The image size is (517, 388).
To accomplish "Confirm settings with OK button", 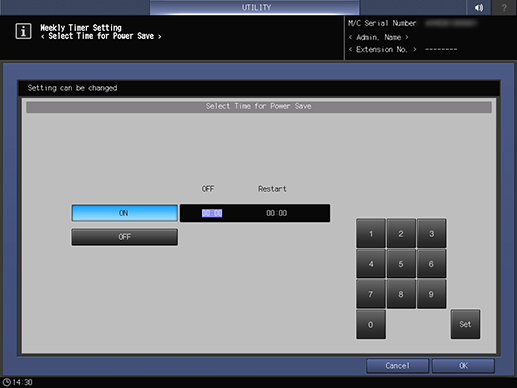I will point(463,366).
